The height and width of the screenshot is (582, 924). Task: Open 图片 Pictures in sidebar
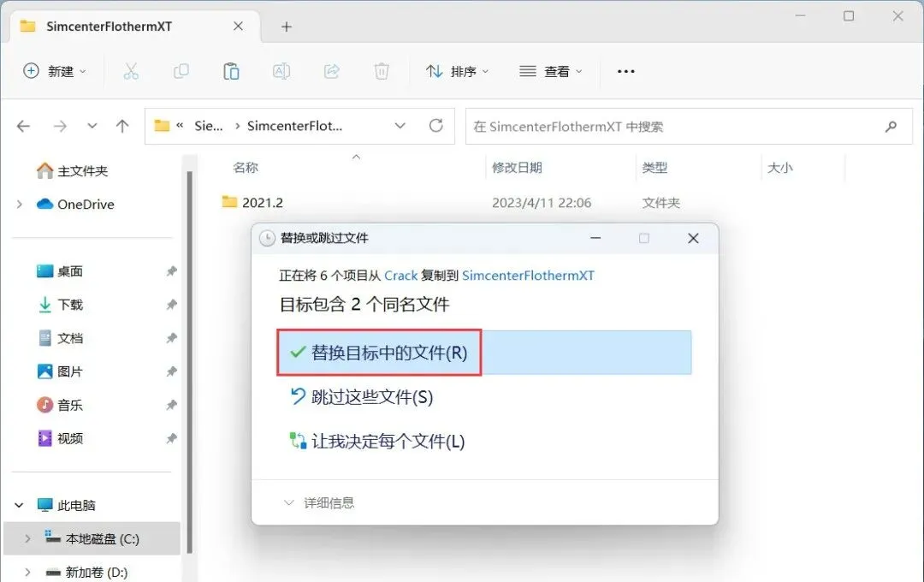60,371
